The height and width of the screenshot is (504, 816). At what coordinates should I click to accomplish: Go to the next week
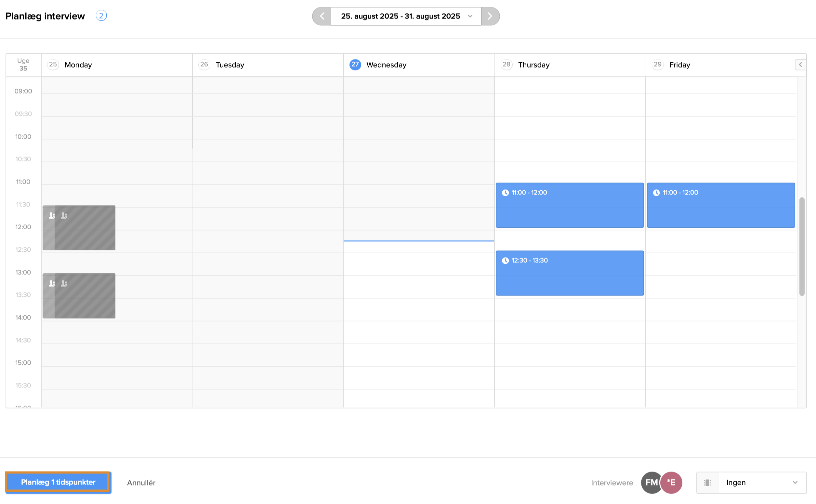click(x=490, y=16)
